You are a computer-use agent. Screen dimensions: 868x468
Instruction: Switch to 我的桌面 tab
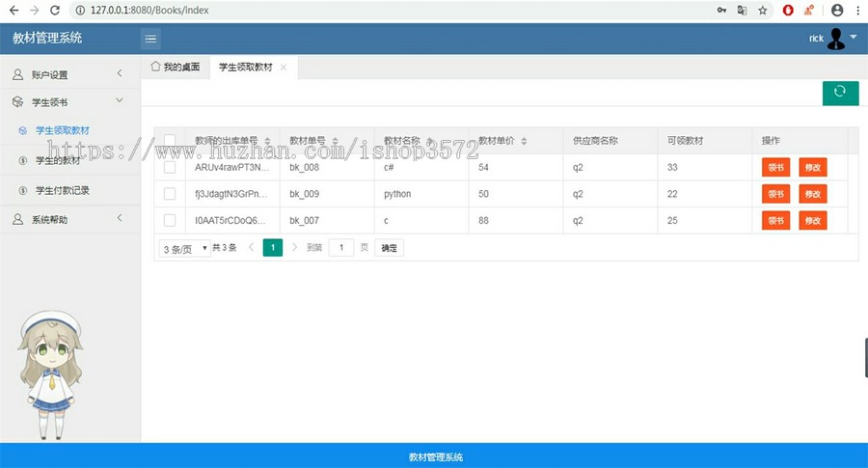click(x=176, y=67)
